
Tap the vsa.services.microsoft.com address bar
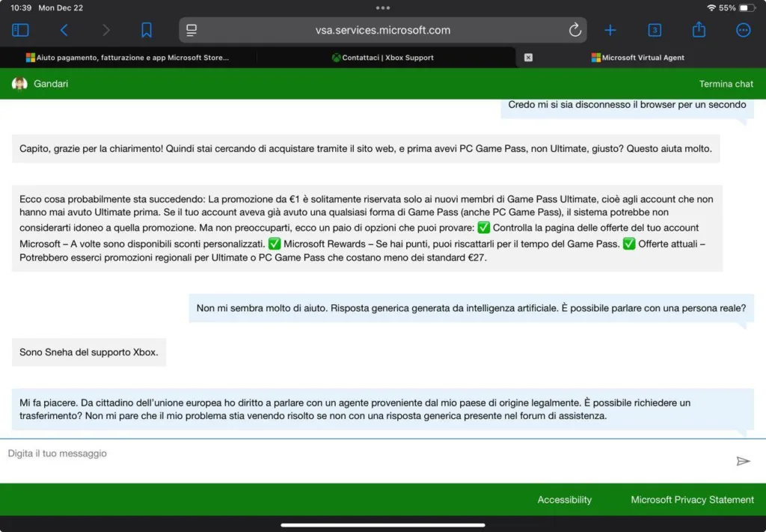pos(383,30)
